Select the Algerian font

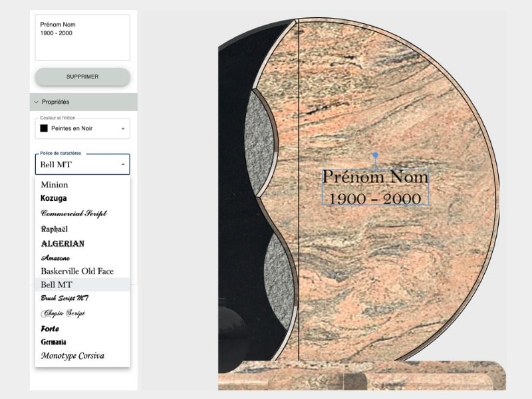pyautogui.click(x=82, y=243)
